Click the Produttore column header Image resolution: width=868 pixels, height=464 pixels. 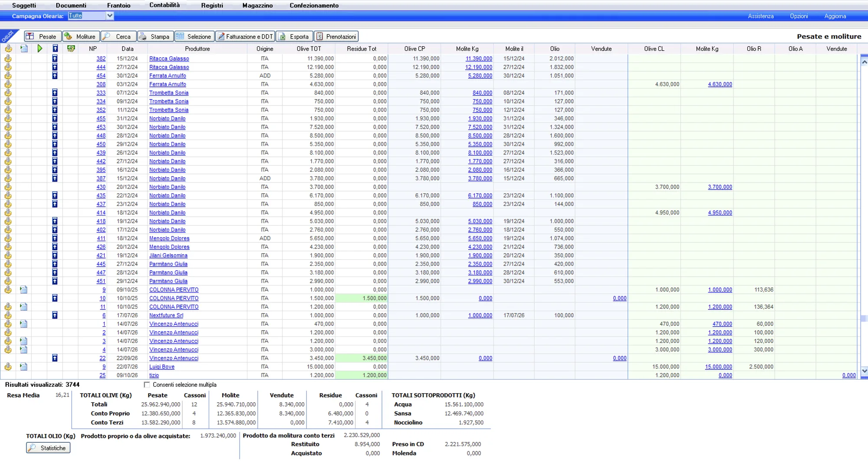pyautogui.click(x=197, y=49)
